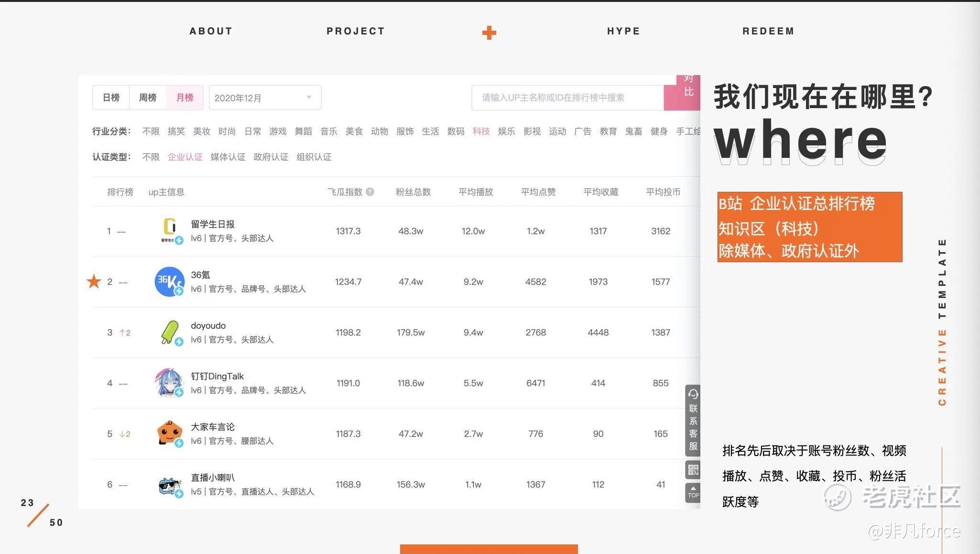Filter industry by 美食
The width and height of the screenshot is (980, 554).
[354, 131]
